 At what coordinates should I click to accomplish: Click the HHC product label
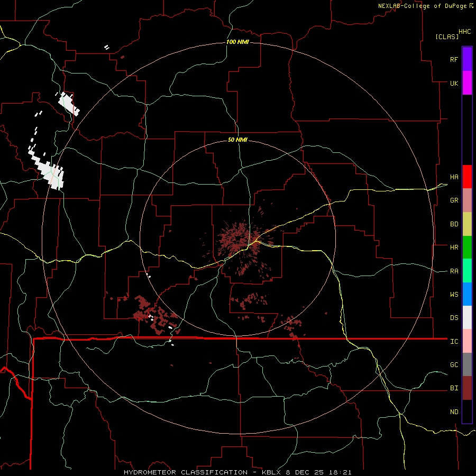click(x=465, y=32)
